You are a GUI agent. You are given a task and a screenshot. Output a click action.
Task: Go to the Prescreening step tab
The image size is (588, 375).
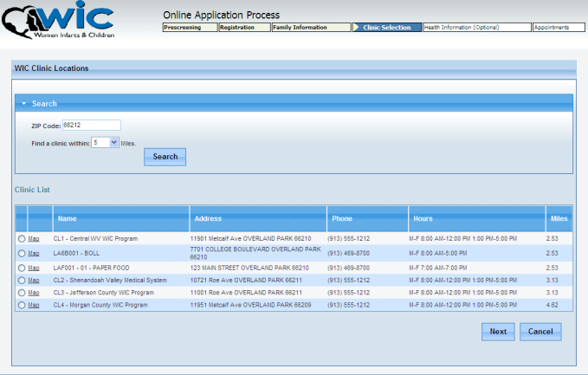[x=188, y=28]
